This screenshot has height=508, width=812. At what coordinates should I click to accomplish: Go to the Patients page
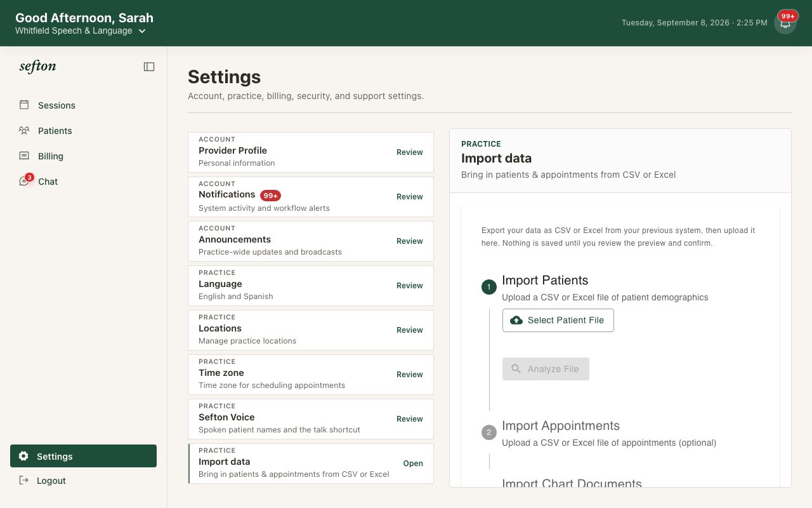tap(83, 131)
